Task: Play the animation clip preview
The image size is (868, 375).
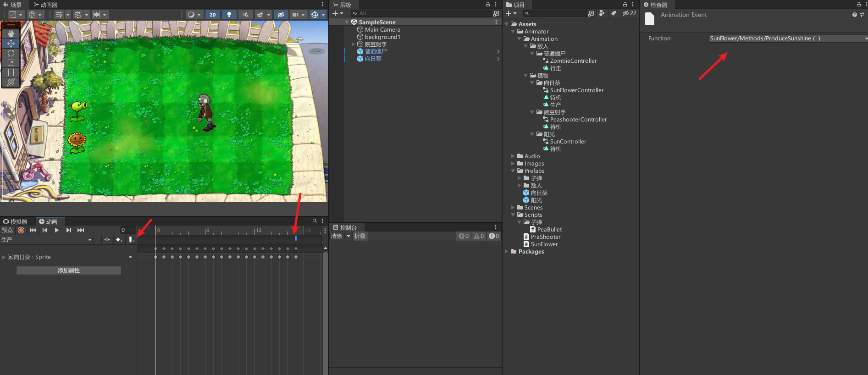Action: [56, 230]
